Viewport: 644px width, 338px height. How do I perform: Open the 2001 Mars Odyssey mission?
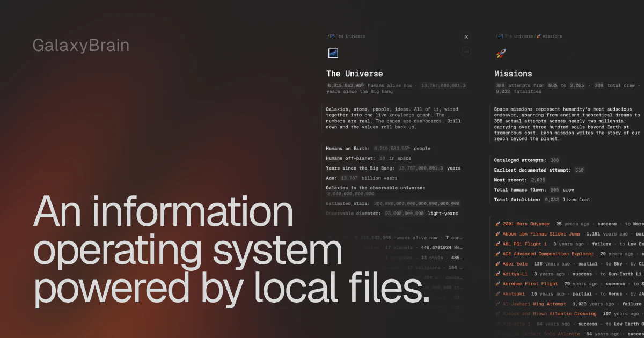pyautogui.click(x=526, y=224)
